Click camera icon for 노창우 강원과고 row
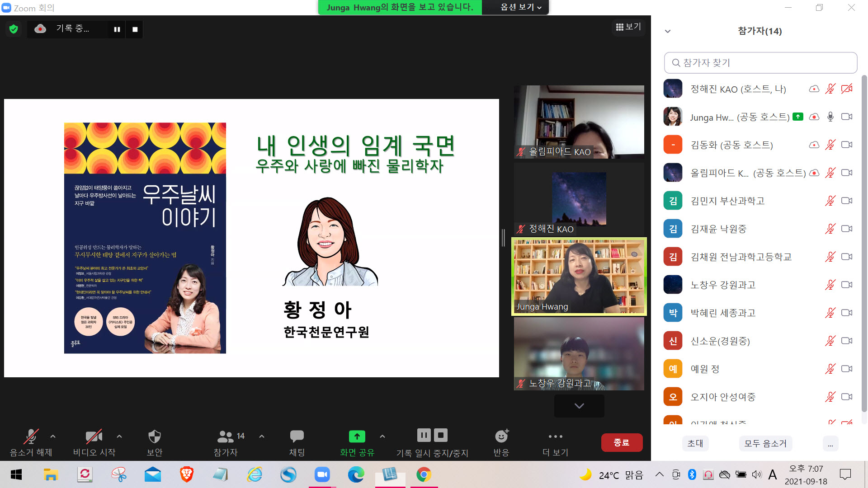Screen dimensions: 868x488 point(847,285)
